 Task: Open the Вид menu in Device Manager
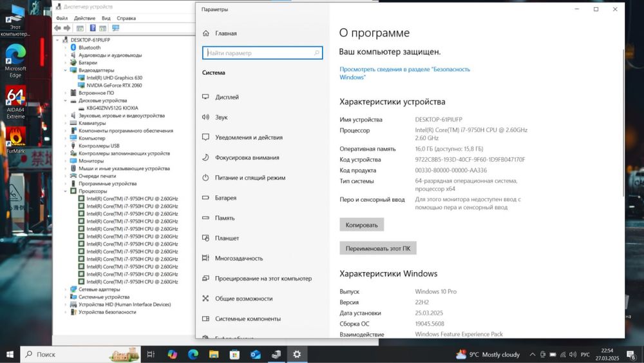coord(106,18)
